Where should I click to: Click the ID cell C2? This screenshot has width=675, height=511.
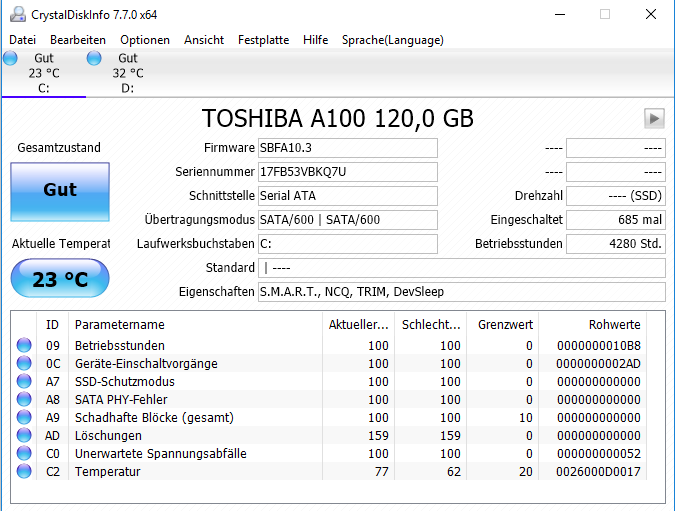pyautogui.click(x=53, y=472)
